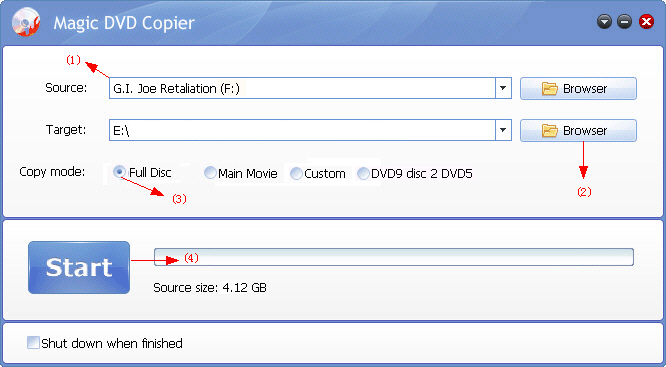The height and width of the screenshot is (367, 666).
Task: Choose DVD9 disc 2 DVD5 mode
Action: click(x=363, y=173)
